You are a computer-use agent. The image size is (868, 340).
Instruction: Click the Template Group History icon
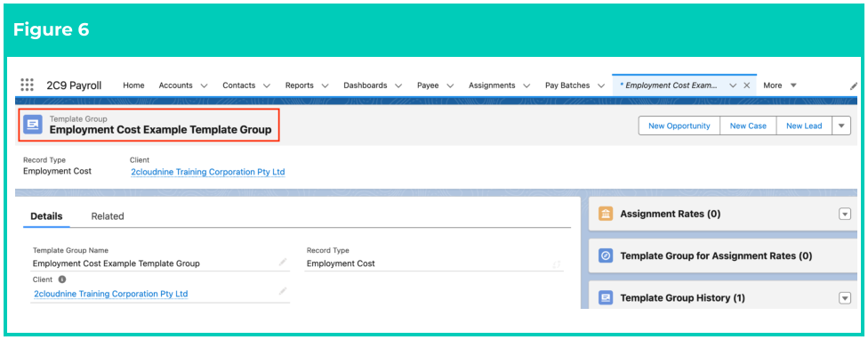pos(606,298)
